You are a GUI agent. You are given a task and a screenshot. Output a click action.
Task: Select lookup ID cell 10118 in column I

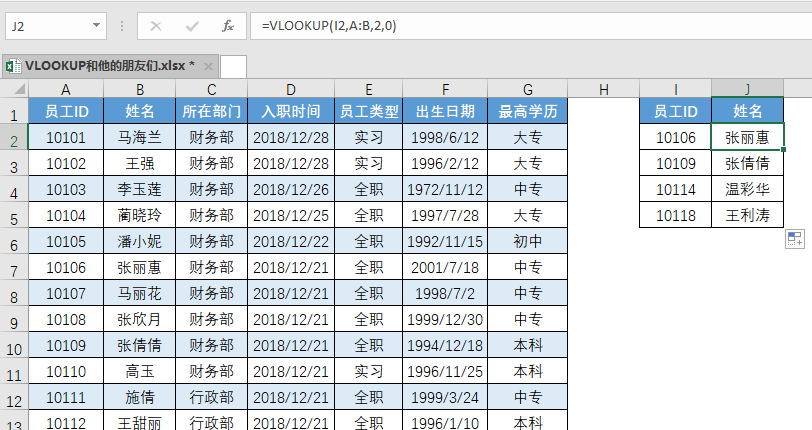[676, 215]
